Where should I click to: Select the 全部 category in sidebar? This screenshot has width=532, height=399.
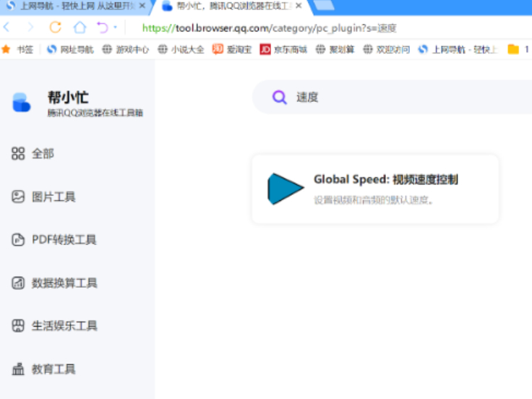(x=33, y=153)
